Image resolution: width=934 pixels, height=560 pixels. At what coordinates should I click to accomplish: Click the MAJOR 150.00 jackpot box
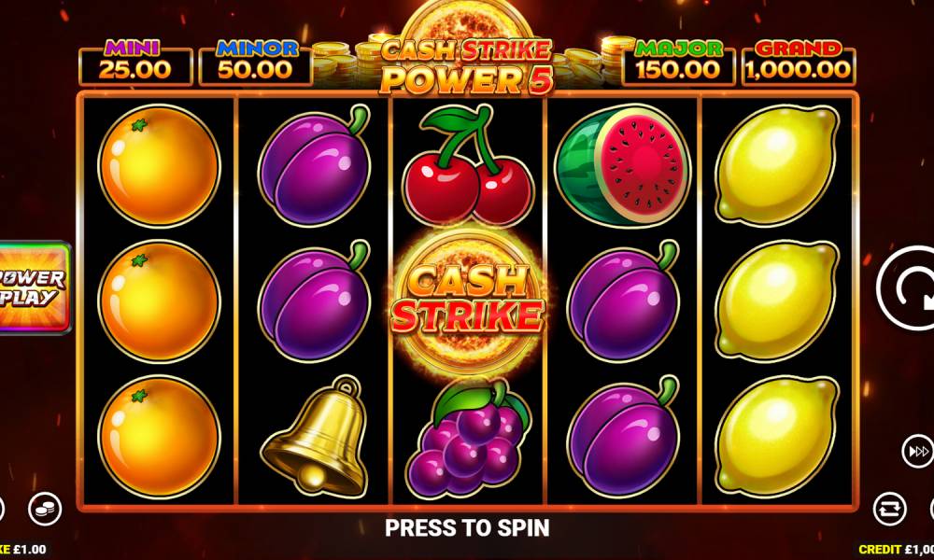click(x=678, y=63)
